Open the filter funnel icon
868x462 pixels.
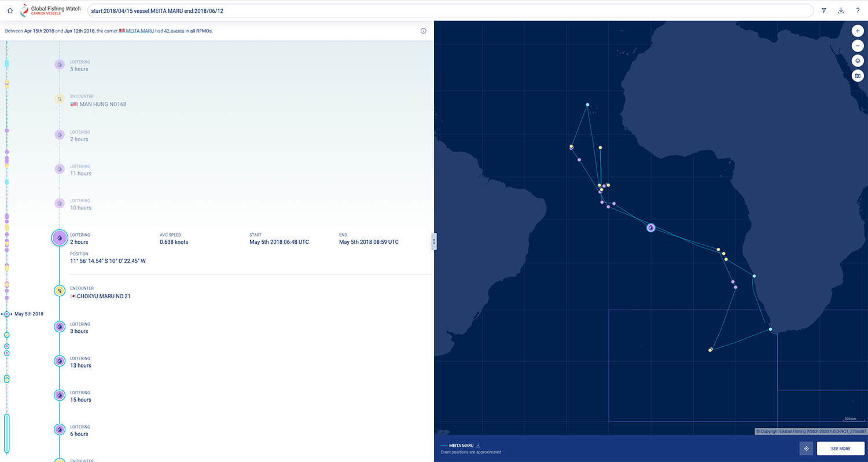click(824, 10)
